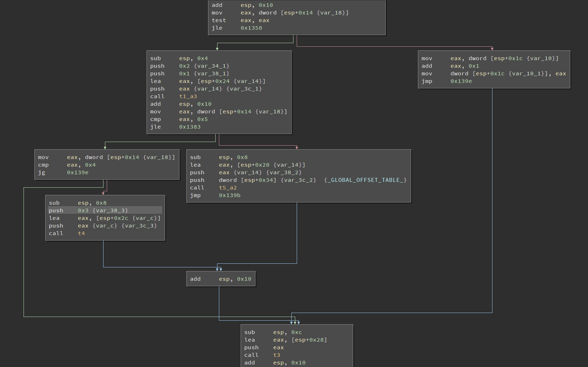Click 'sub esp, 0x8' in the t4 block
The height and width of the screenshot is (367, 588).
click(78, 203)
